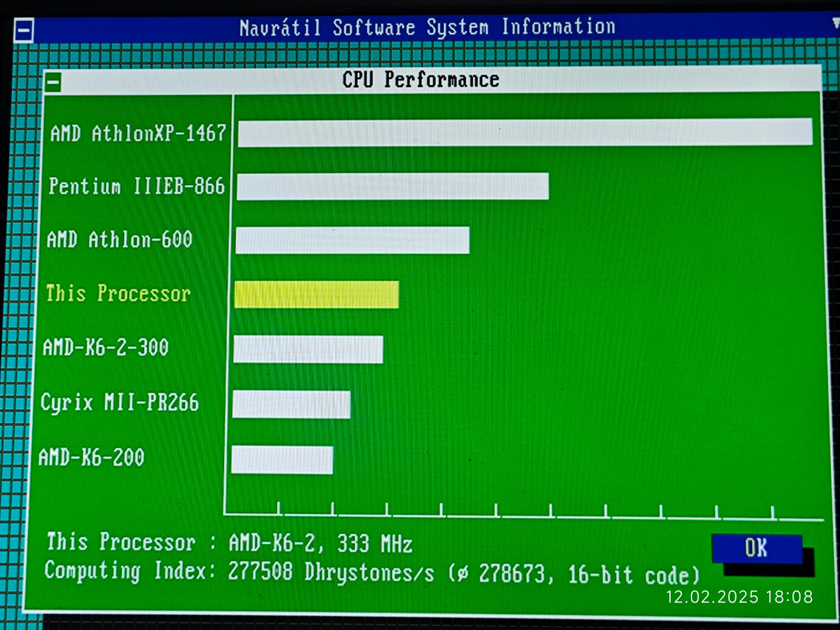The width and height of the screenshot is (840, 630).
Task: Select the 'Cyrix MII-PR266' label
Action: point(119,402)
